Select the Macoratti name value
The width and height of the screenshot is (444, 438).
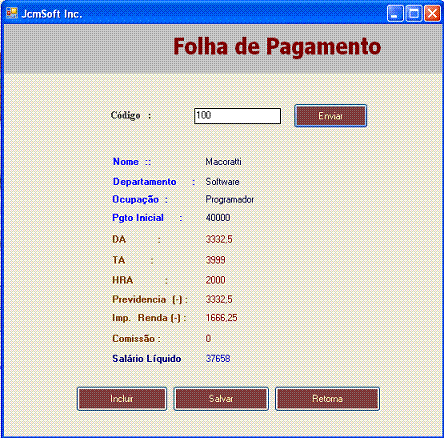click(x=223, y=162)
